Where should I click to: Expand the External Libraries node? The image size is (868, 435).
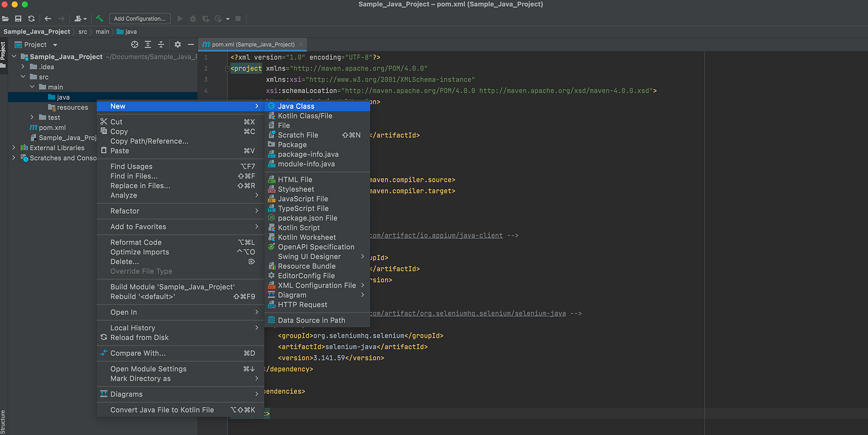click(14, 147)
